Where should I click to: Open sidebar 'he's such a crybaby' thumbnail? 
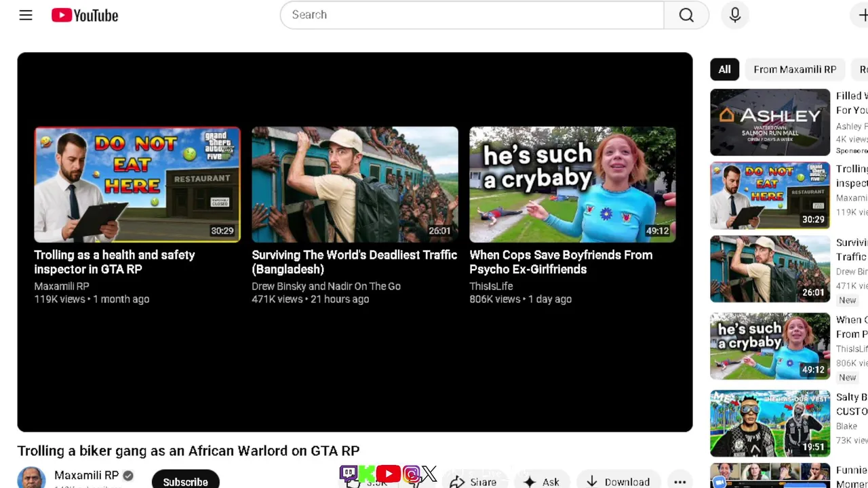point(770,346)
